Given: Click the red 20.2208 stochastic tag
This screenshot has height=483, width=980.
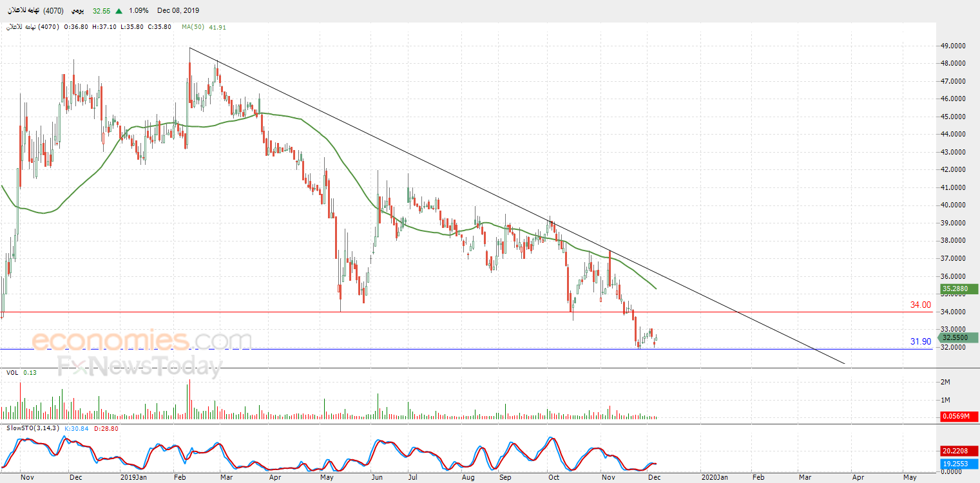Looking at the screenshot, I should tap(959, 451).
